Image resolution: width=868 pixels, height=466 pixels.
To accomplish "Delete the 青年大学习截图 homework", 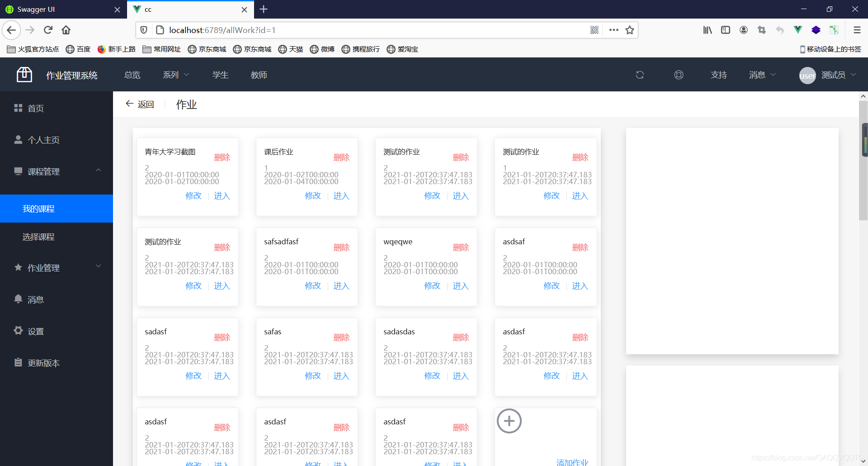I will [222, 157].
